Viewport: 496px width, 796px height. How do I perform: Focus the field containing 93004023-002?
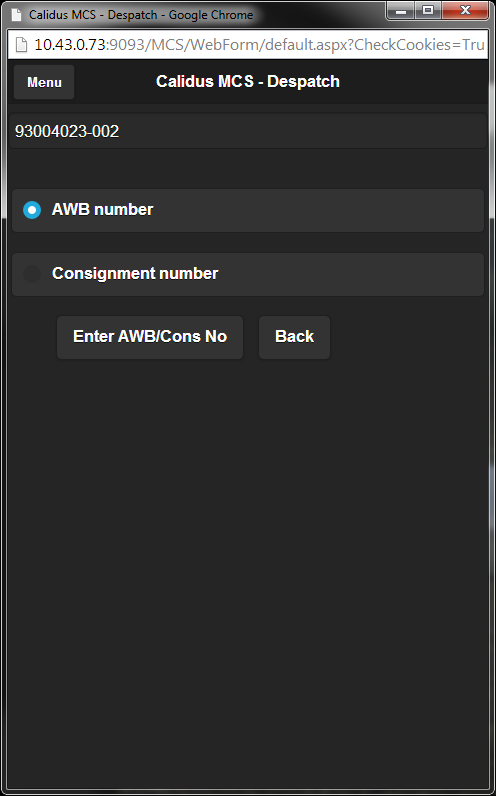pyautogui.click(x=248, y=131)
